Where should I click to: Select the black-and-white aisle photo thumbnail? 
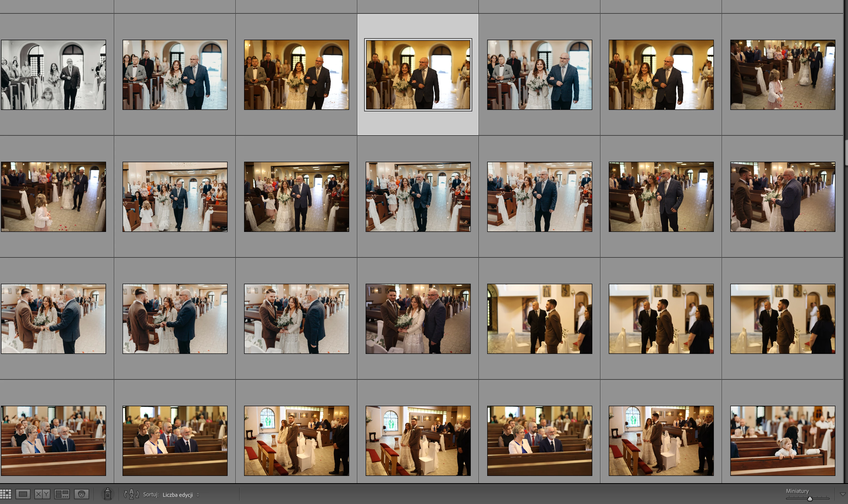53,75
